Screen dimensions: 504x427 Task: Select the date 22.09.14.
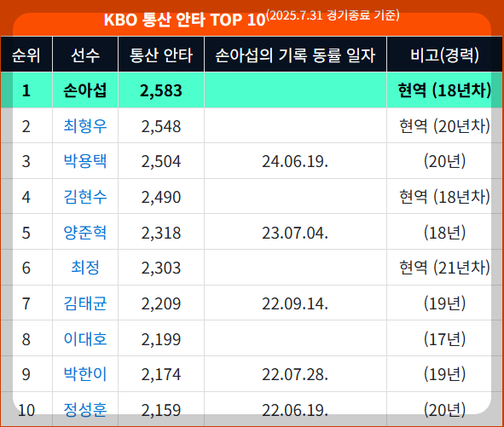tap(295, 304)
